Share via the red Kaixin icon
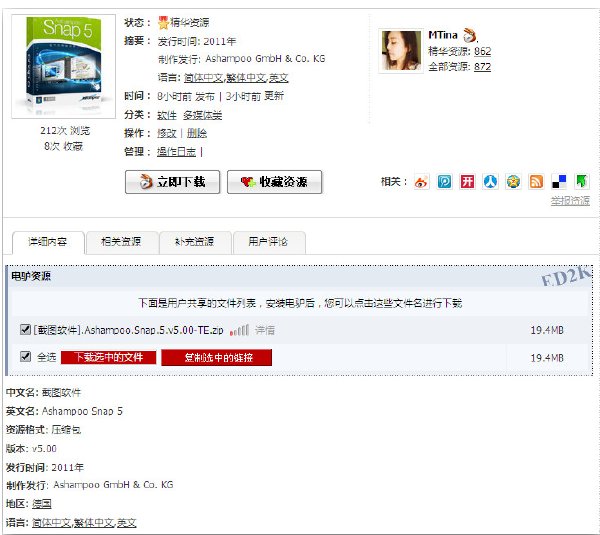Screen dimensions: 600x535 tap(467, 181)
